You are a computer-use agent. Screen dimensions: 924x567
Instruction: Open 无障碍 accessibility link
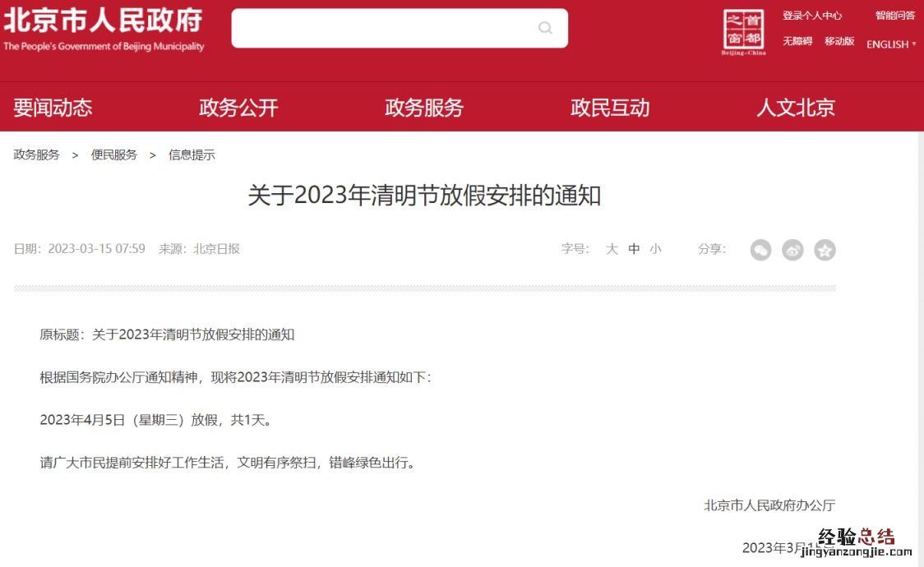pyautogui.click(x=797, y=40)
